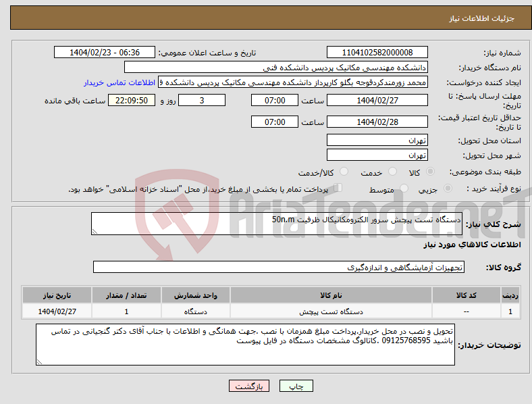This screenshot has height=404, width=532.
Task: Click the remaining days field showing 3
Action: click(x=202, y=100)
